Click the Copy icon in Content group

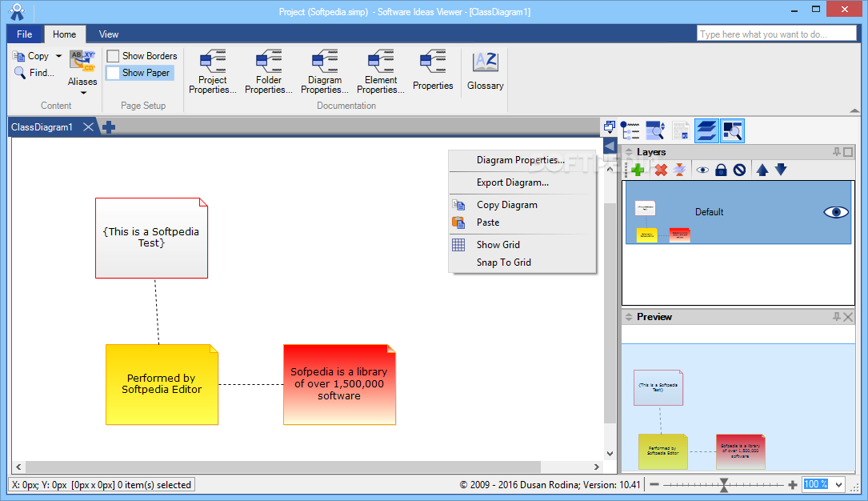point(19,56)
